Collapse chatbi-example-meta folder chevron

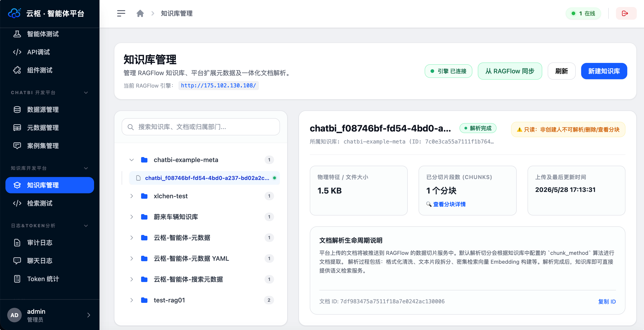point(132,160)
